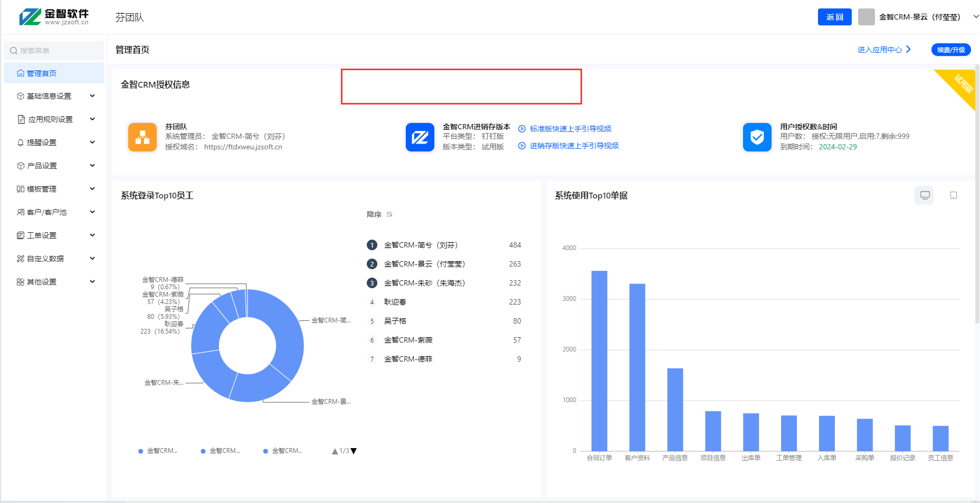Click 金智CRM-朱砂（朱海杰）ranking row
Viewport: 980px width, 503px height.
444,283
